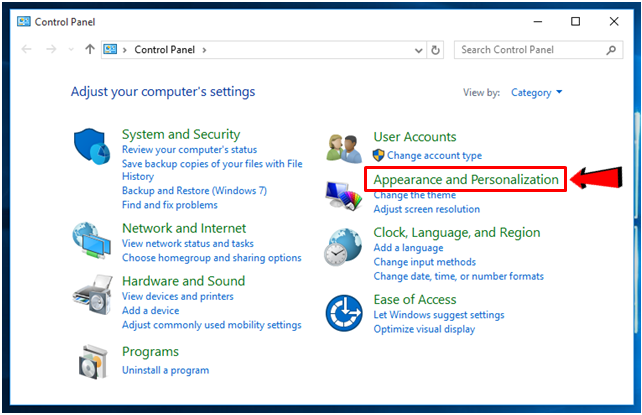642x415 pixels.
Task: Click Find and fix problems
Action: pos(170,205)
